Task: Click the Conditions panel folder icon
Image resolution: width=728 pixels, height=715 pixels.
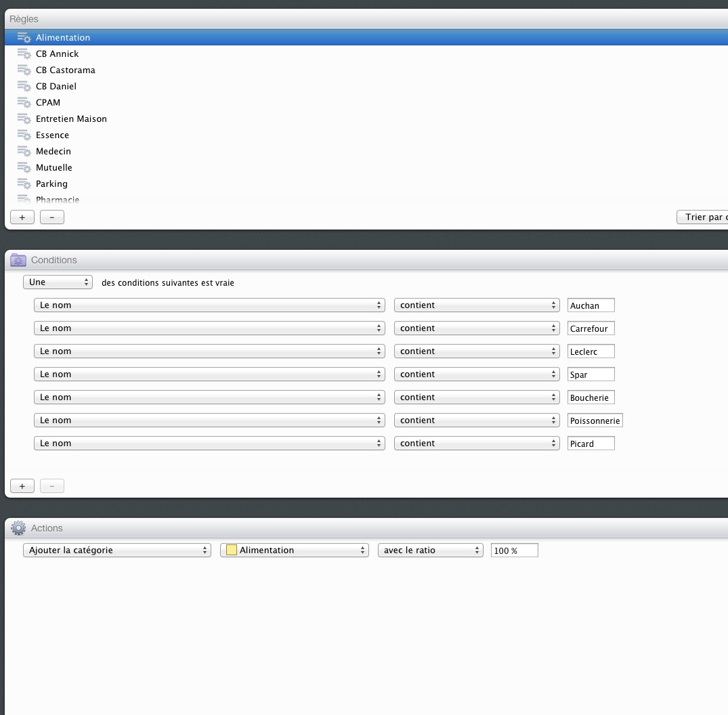Action: 18,260
